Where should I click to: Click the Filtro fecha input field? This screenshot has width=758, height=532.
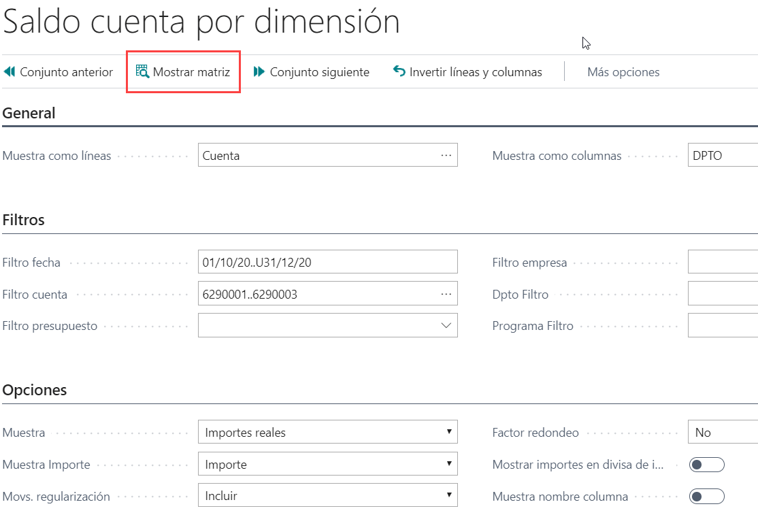pyautogui.click(x=327, y=263)
